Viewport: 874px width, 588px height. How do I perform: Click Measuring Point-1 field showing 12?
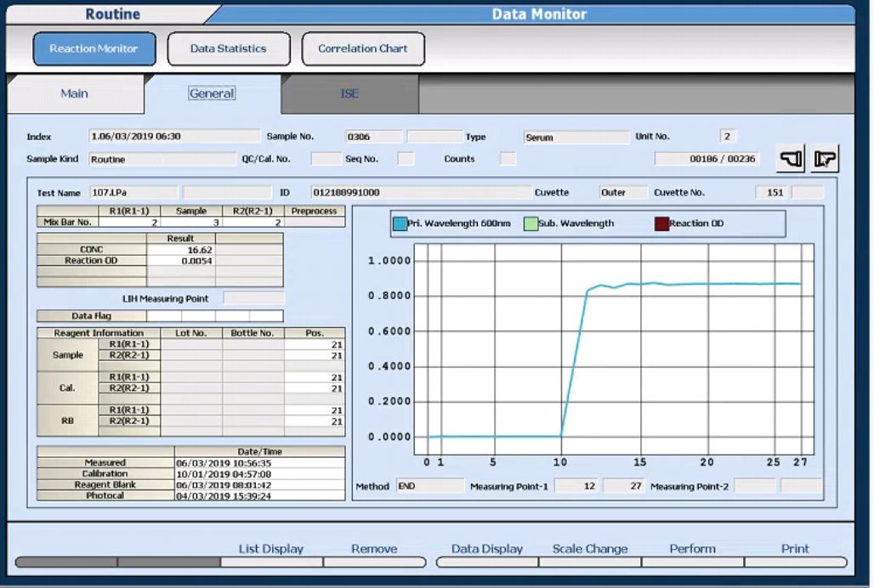click(x=576, y=486)
